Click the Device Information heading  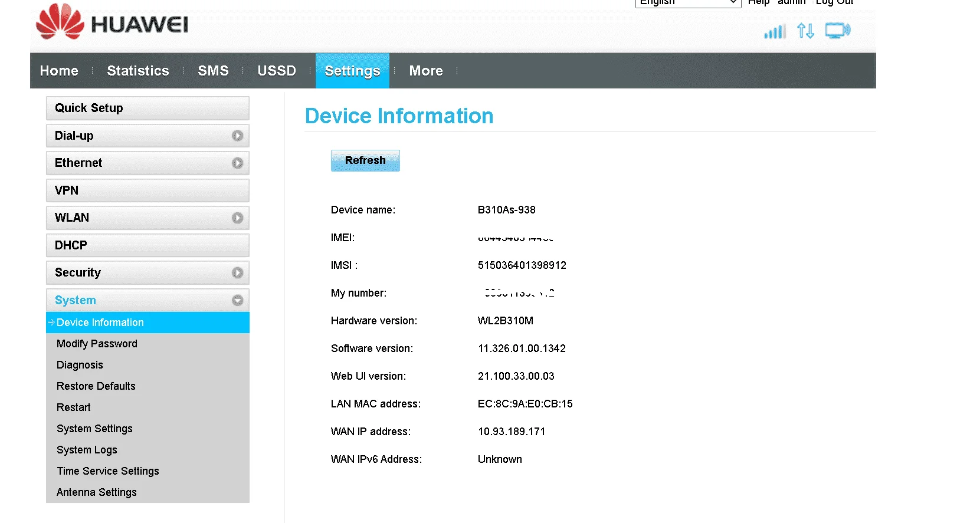pos(399,116)
